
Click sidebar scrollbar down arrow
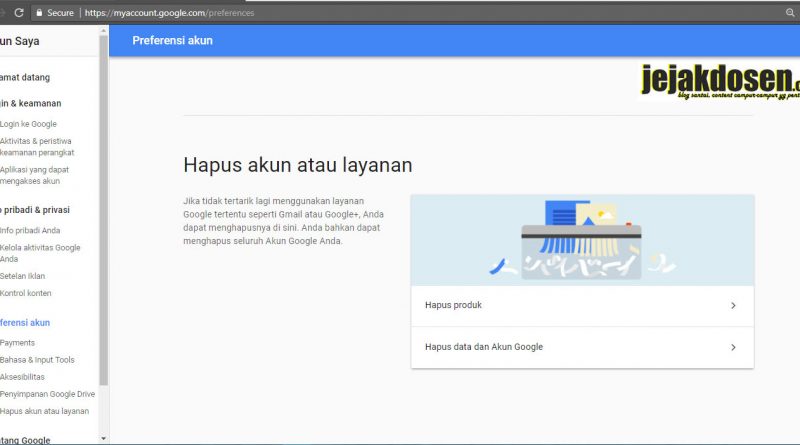104,438
